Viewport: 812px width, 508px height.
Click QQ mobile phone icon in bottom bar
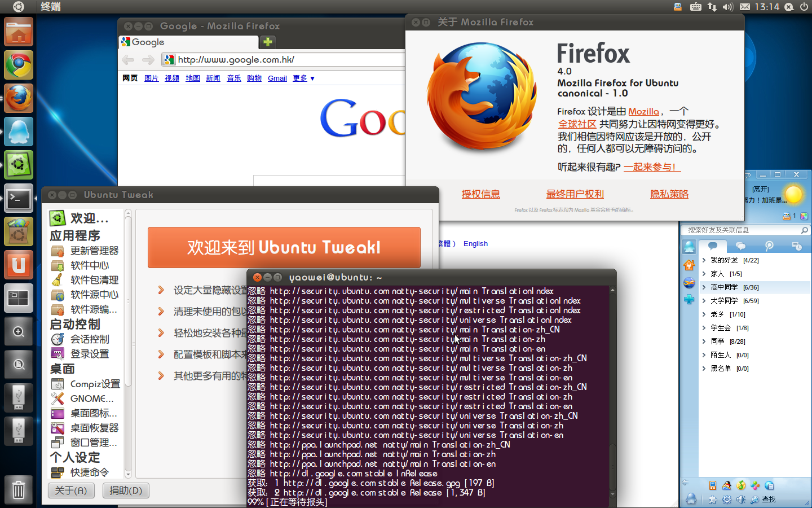713,485
